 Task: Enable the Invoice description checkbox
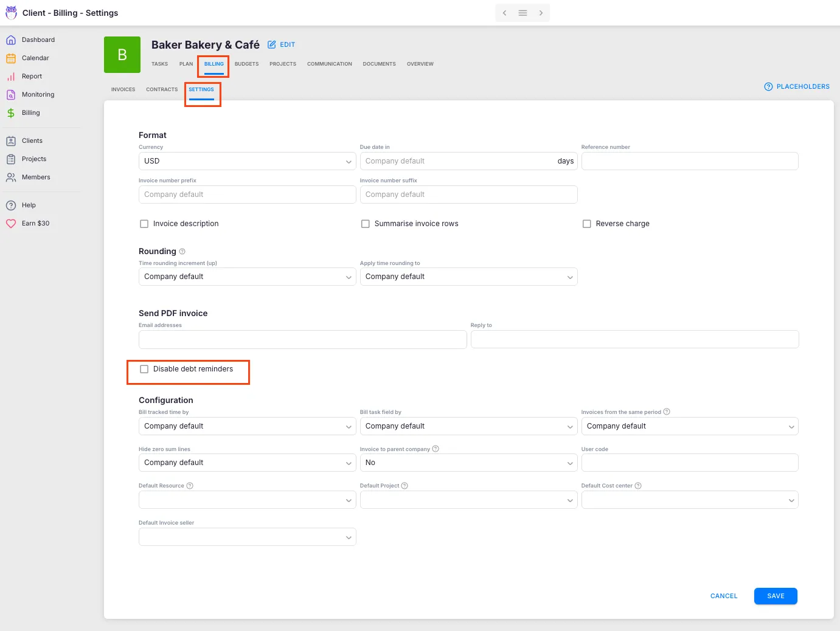tap(144, 224)
